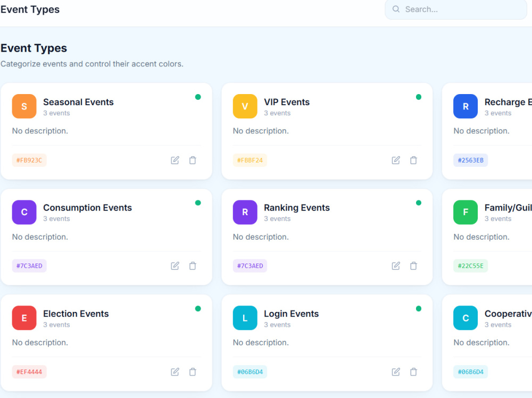Click the #FBBF24 color chip

[x=250, y=160]
